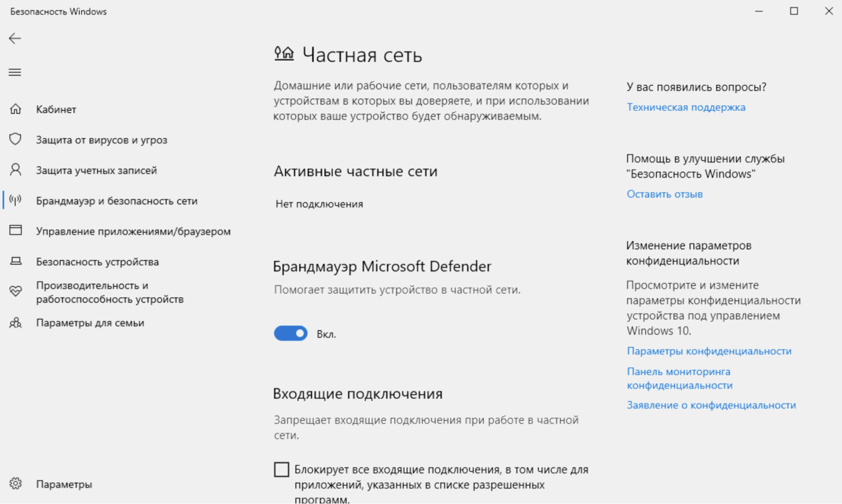Maximize the Windows Security window
Screen dimensions: 842x504
click(794, 11)
